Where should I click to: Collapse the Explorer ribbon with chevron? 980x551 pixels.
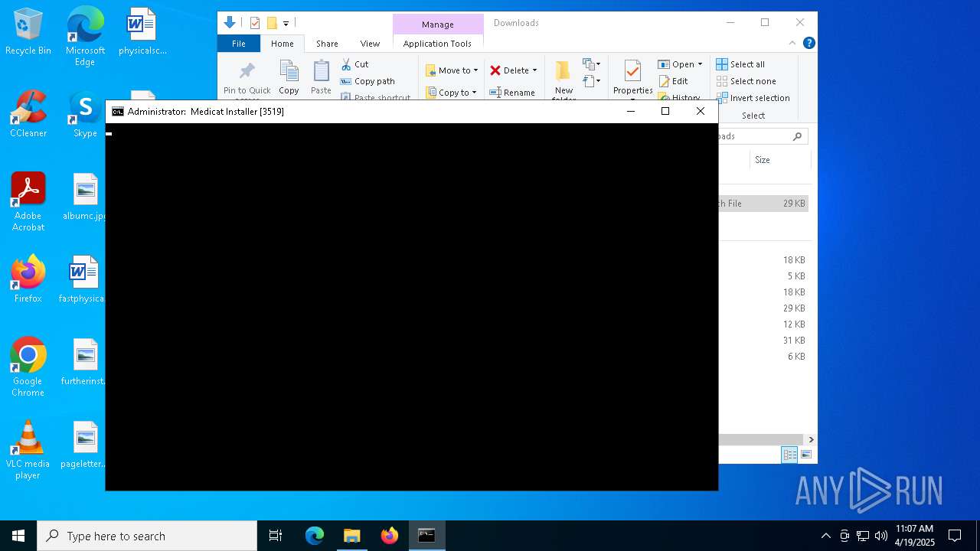792,43
